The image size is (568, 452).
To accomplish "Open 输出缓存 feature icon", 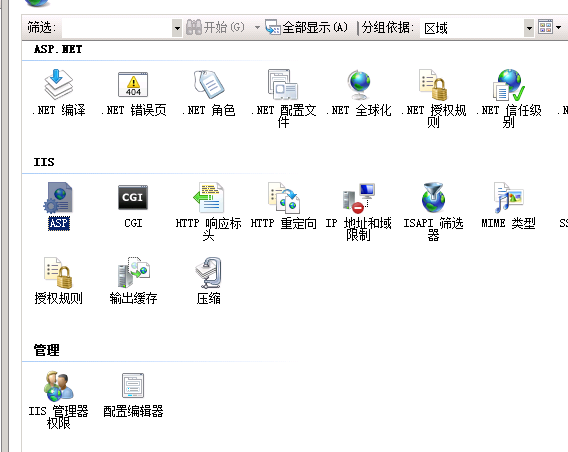I will pyautogui.click(x=133, y=273).
